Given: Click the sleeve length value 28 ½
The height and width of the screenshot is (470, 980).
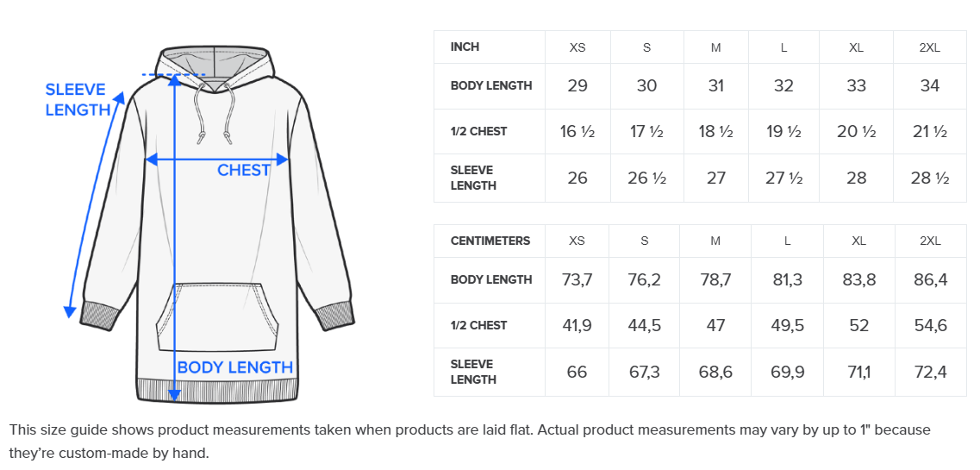Looking at the screenshot, I should click(929, 178).
